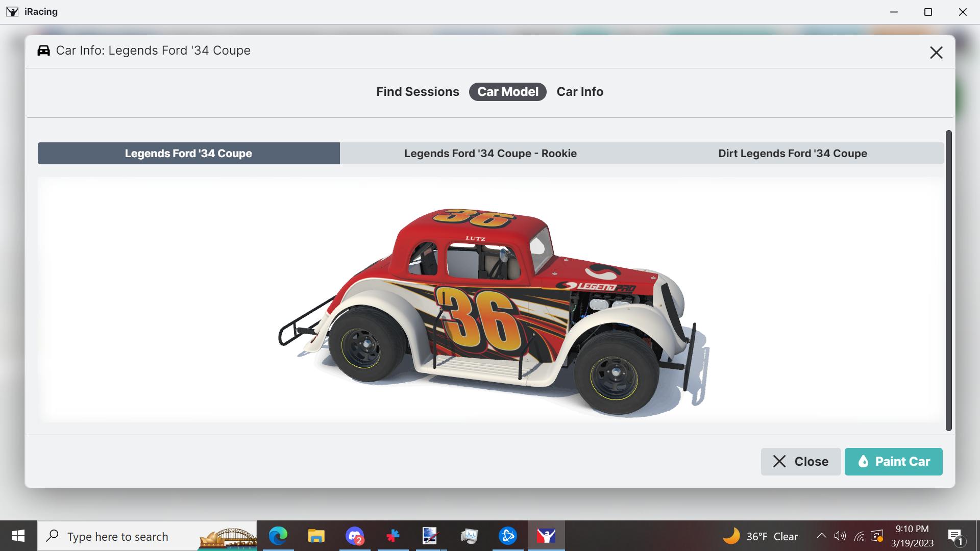This screenshot has width=980, height=551.
Task: Select Legends Ford '34 Coupe - Rookie tab
Action: pyautogui.click(x=491, y=153)
